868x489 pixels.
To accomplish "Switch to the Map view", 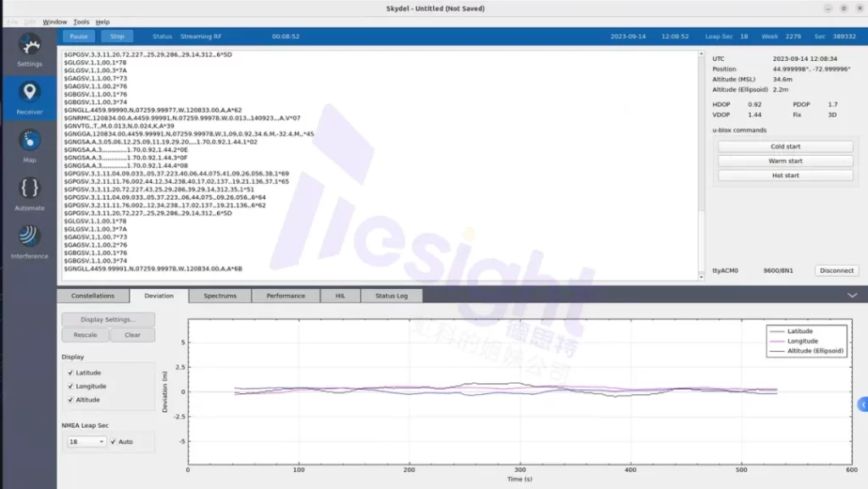I will pos(29,144).
